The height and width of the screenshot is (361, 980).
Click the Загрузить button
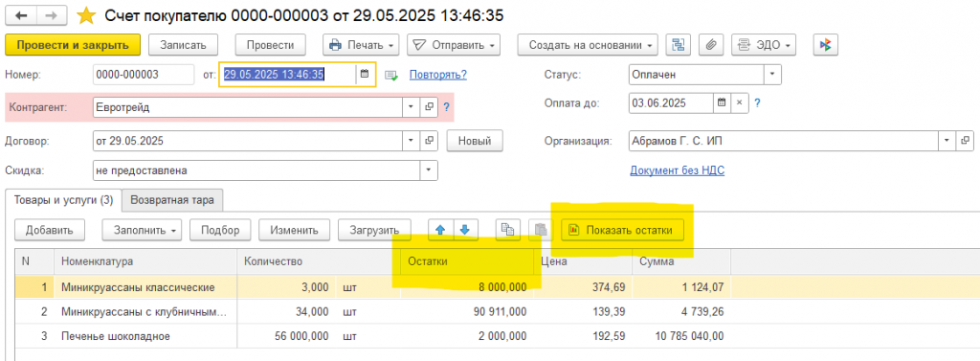click(374, 230)
